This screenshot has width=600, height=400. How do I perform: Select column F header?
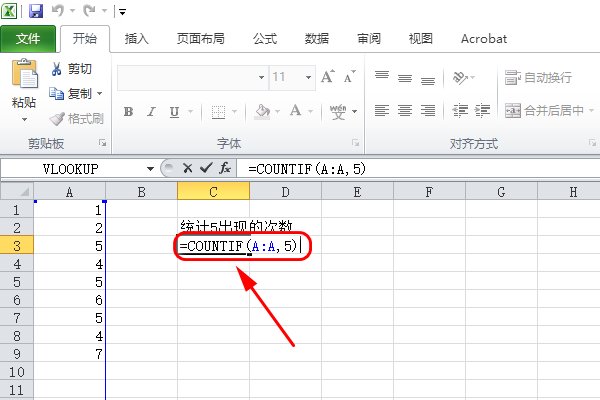click(429, 191)
